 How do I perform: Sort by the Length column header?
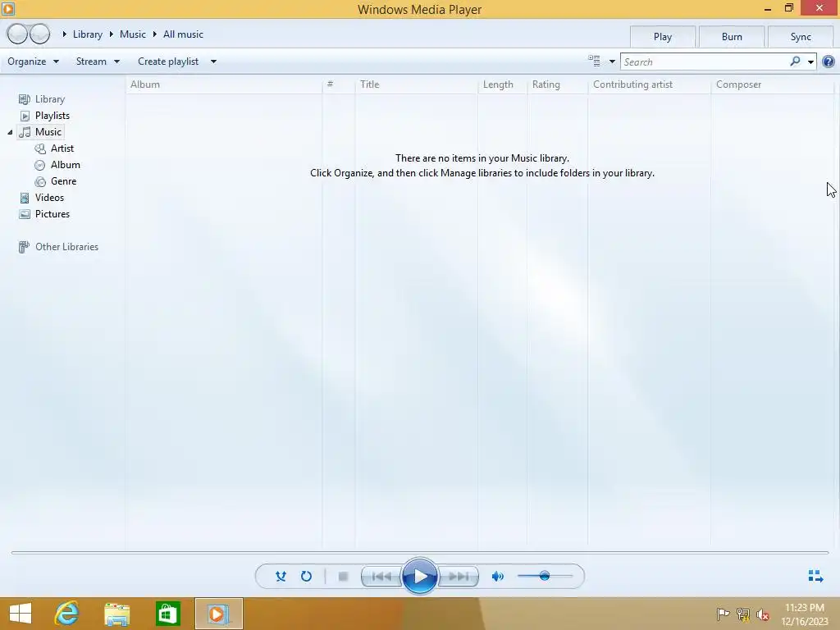click(x=502, y=84)
